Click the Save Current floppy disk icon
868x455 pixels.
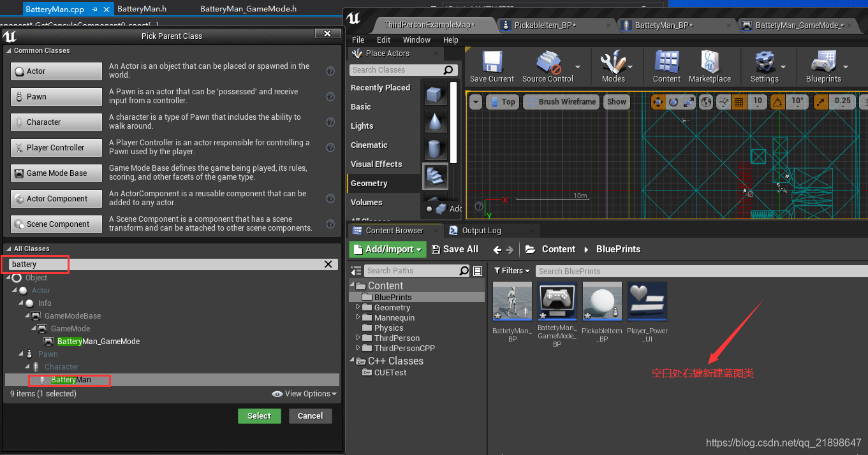click(492, 63)
